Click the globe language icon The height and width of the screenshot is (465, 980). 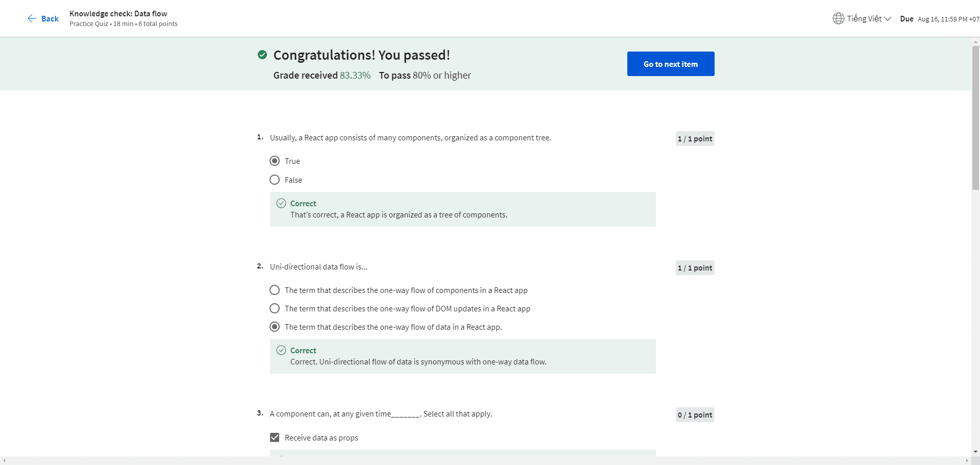pos(838,19)
